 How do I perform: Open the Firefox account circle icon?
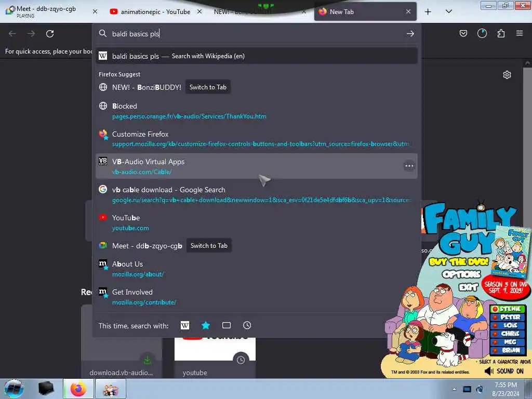(482, 33)
